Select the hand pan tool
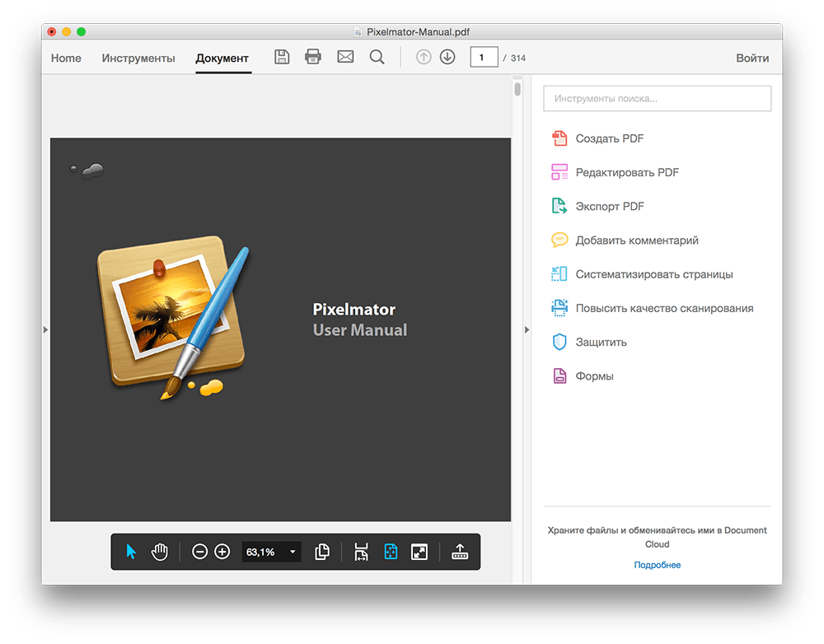 [160, 552]
